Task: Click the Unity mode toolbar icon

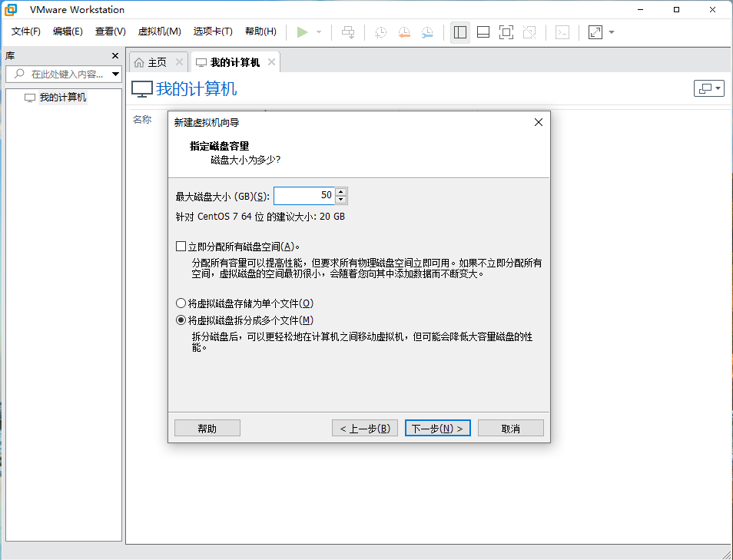Action: (529, 32)
